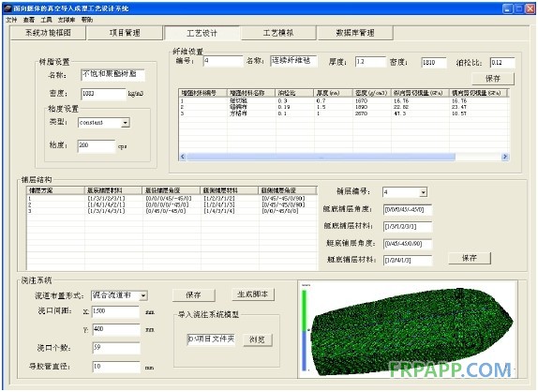Screen dimensions: 538x392
Task: Open the 流道布置形式 dropdown
Action: 143,295
